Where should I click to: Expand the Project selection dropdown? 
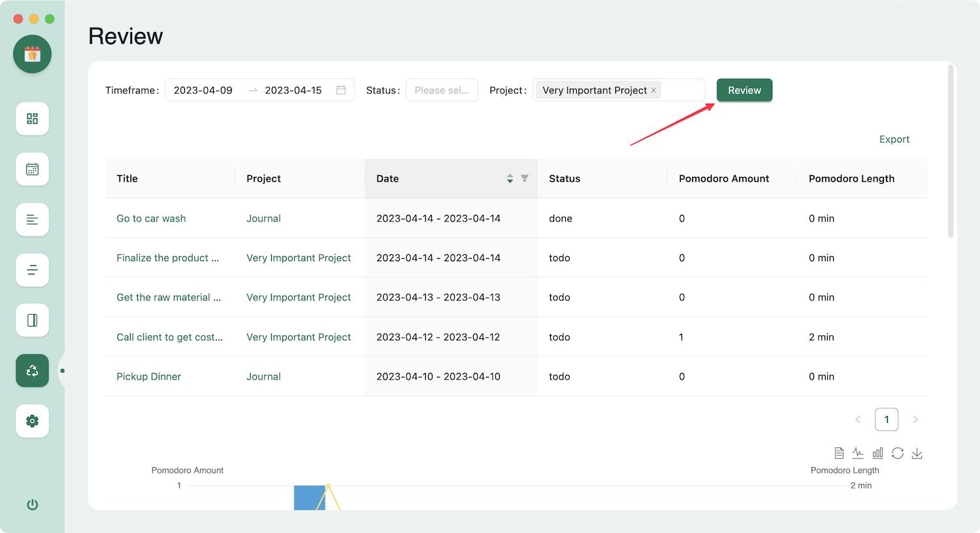[x=682, y=90]
